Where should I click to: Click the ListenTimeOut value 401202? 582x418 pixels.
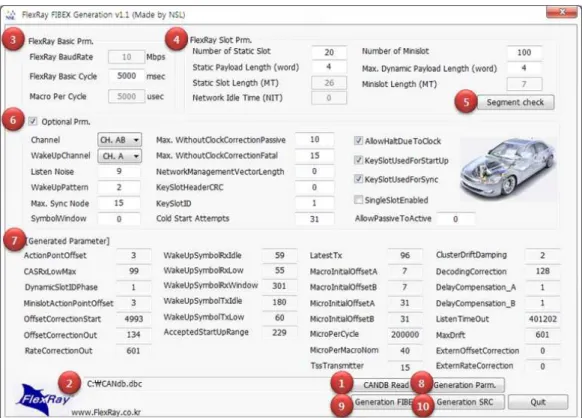click(542, 319)
